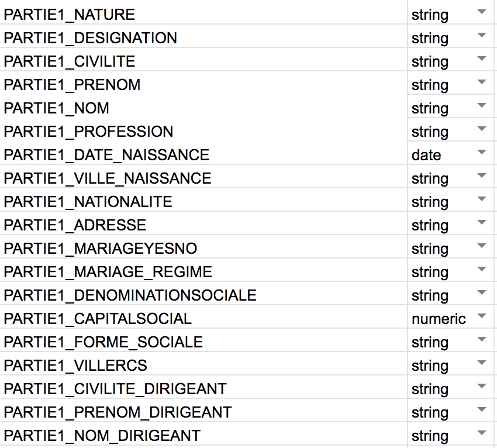The image size is (497, 448).
Task: Open dropdown arrow for PARTIE1_MARIAGE_REGIME type
Action: coord(481,269)
